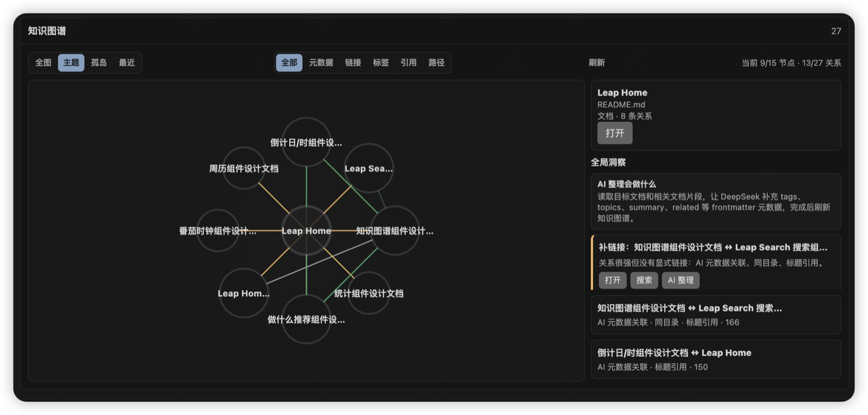This screenshot has width=868, height=415.
Task: Filter relations by 标签
Action: click(381, 63)
